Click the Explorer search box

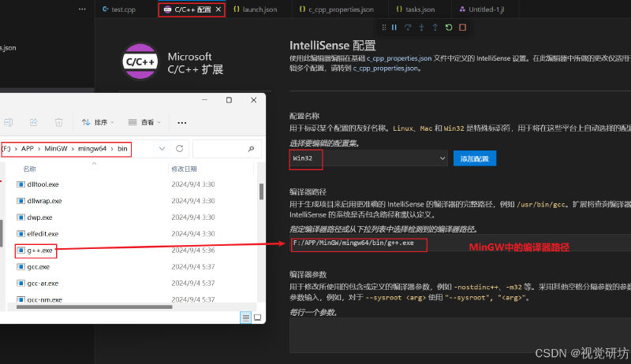[227, 149]
